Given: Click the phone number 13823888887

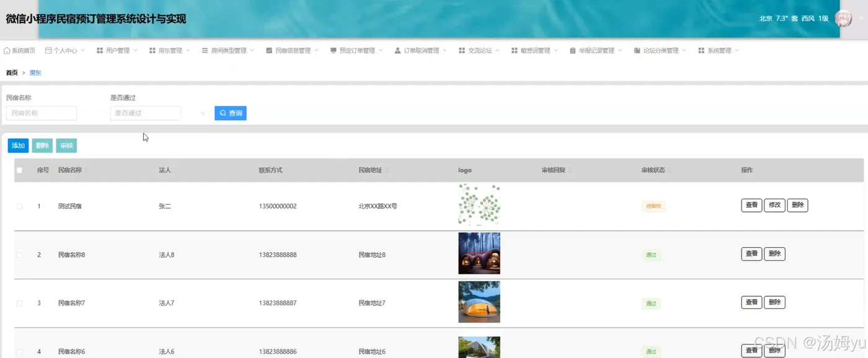Looking at the screenshot, I should [x=278, y=303].
